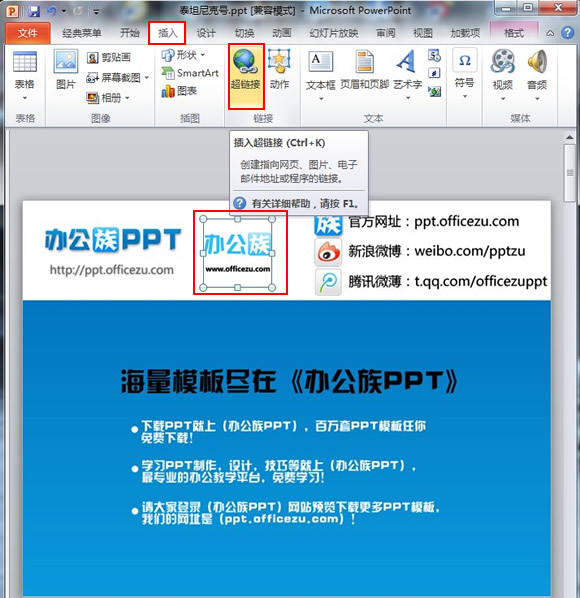Expand the 视频 dropdown arrow

(x=503, y=98)
